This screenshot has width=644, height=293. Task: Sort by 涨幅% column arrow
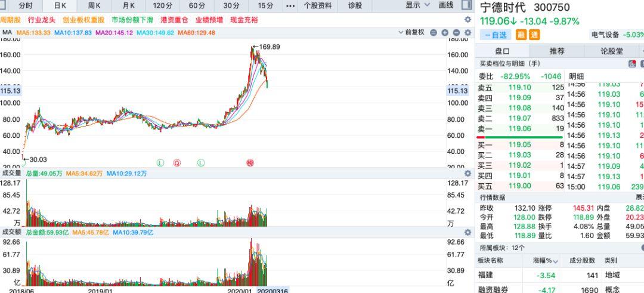[556, 261]
